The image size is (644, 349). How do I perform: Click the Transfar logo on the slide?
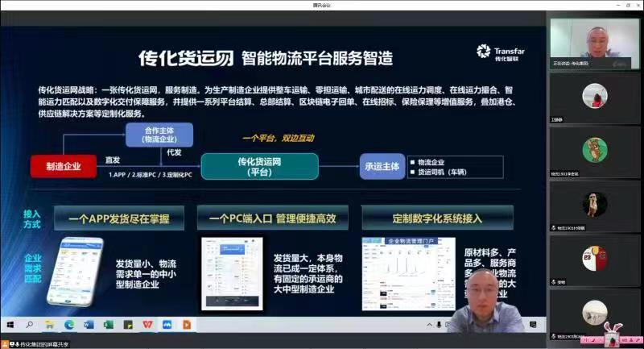click(x=501, y=52)
